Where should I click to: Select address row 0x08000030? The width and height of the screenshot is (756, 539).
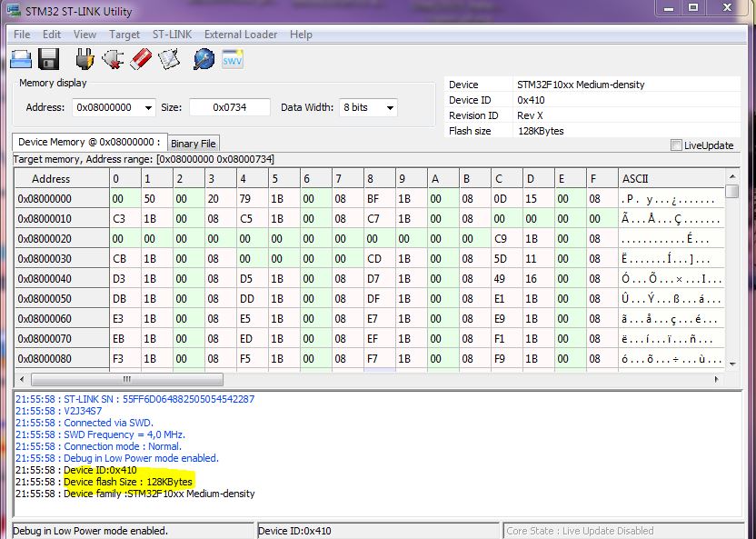point(62,259)
